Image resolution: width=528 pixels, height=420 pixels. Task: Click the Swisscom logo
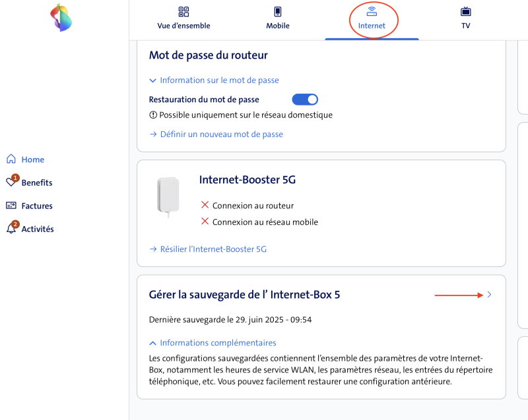pyautogui.click(x=61, y=18)
